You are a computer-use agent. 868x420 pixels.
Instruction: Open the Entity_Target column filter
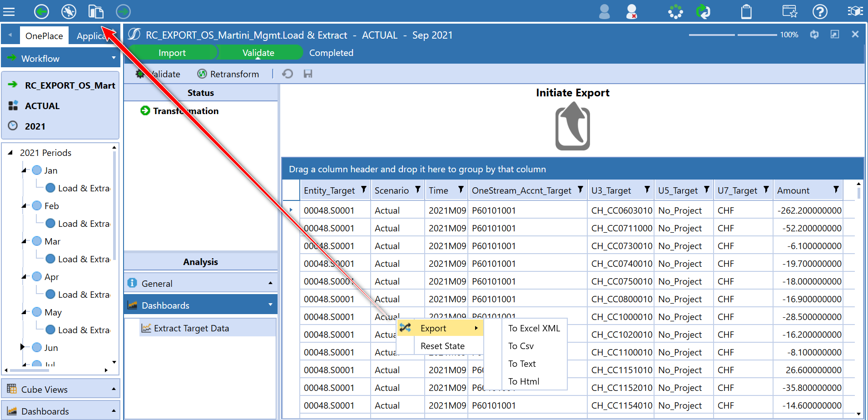coord(363,190)
